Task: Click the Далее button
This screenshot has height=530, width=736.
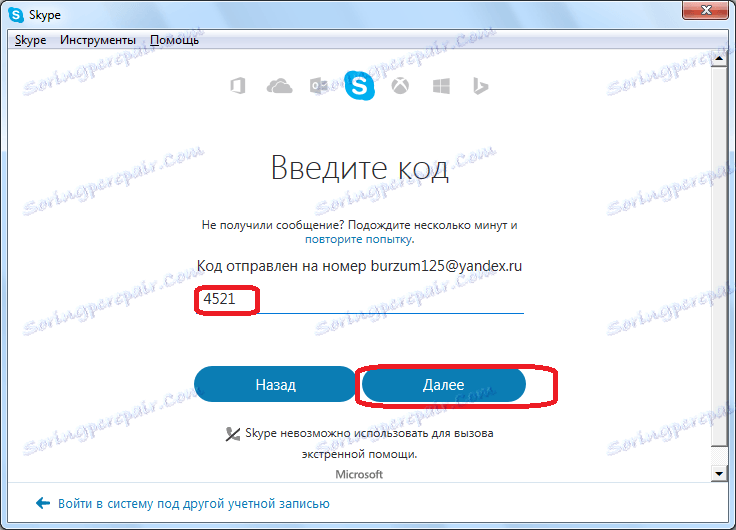Action: coord(444,384)
